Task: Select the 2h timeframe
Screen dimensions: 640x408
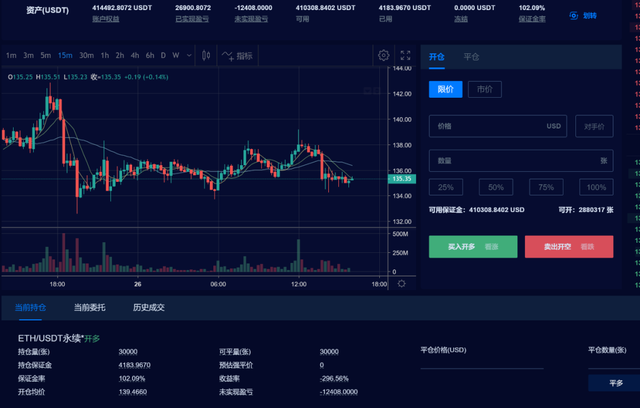Action: (x=120, y=55)
